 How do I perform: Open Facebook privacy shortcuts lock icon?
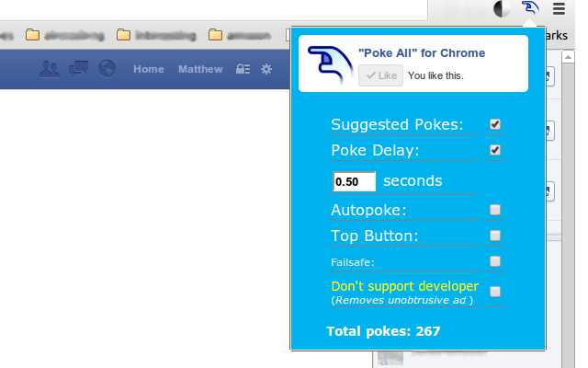[x=243, y=69]
